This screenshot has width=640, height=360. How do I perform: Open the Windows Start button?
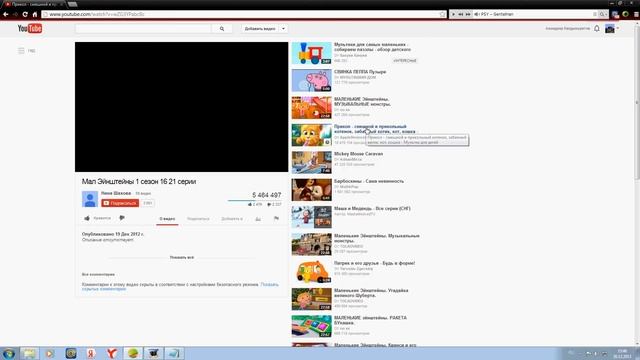pyautogui.click(x=9, y=353)
